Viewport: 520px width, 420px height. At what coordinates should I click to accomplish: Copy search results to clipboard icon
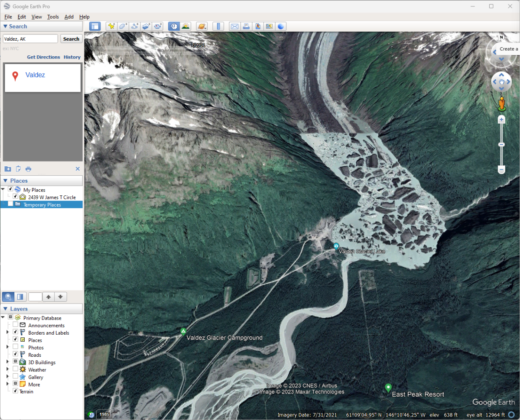point(18,169)
